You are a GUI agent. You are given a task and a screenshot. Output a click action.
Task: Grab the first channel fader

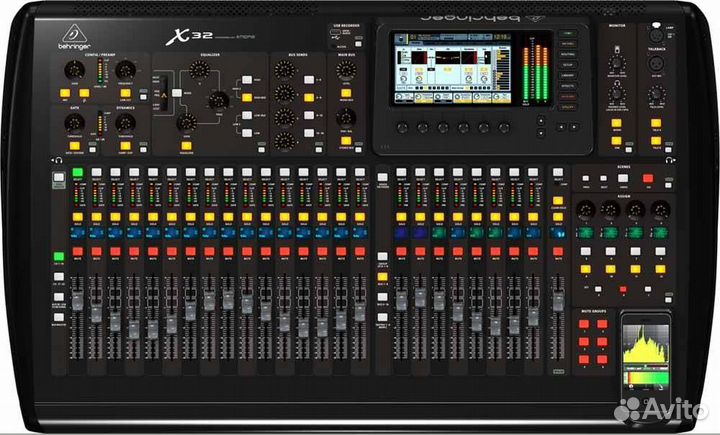(78, 299)
